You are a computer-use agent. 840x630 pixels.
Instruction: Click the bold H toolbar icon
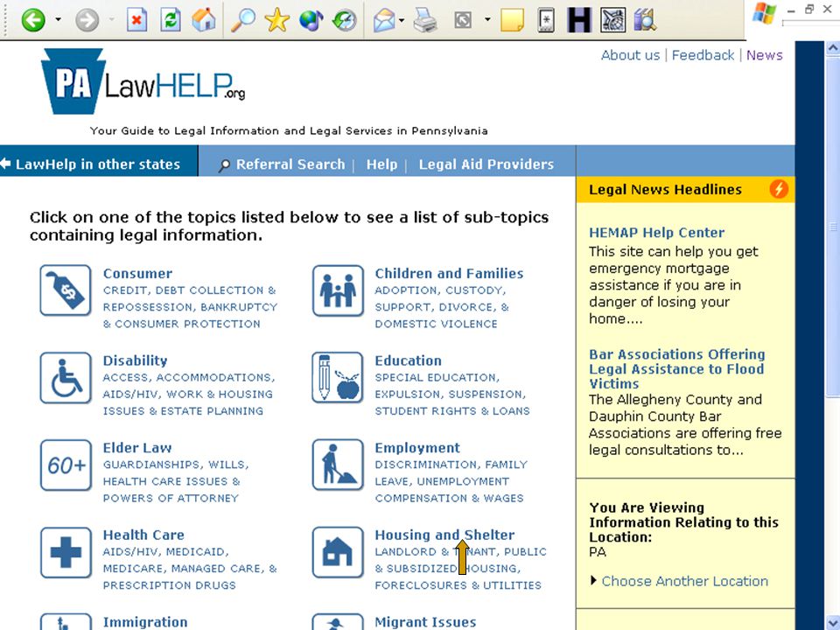pyautogui.click(x=579, y=20)
